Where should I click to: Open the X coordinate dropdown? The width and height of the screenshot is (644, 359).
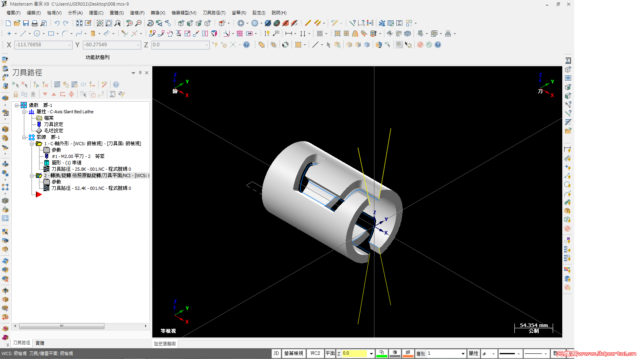(70, 45)
